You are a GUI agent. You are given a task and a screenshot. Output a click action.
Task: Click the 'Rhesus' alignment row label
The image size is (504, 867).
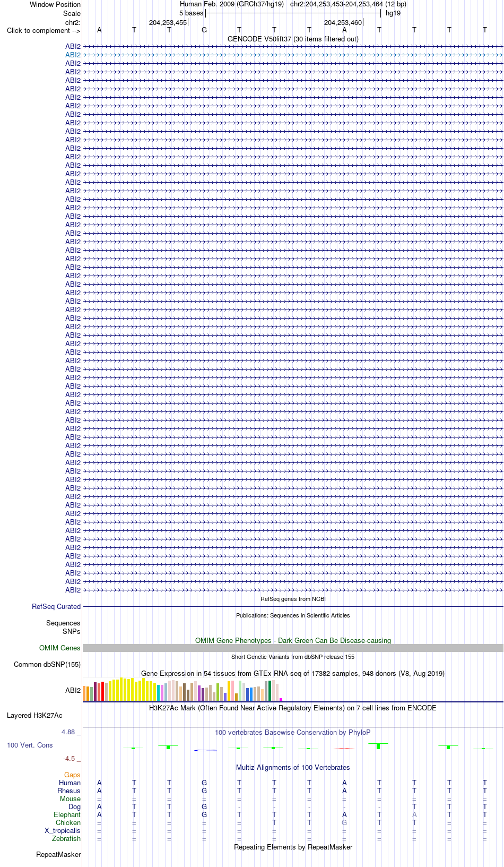pyautogui.click(x=69, y=791)
